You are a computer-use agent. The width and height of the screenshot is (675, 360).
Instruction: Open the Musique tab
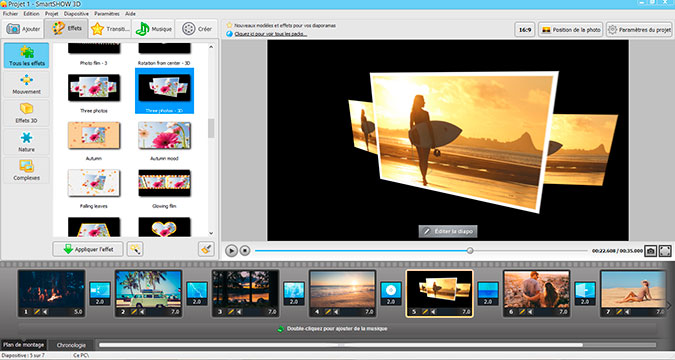pos(153,29)
